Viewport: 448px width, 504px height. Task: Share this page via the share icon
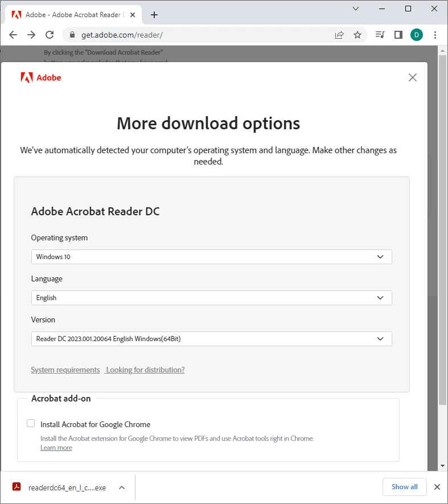click(x=339, y=35)
